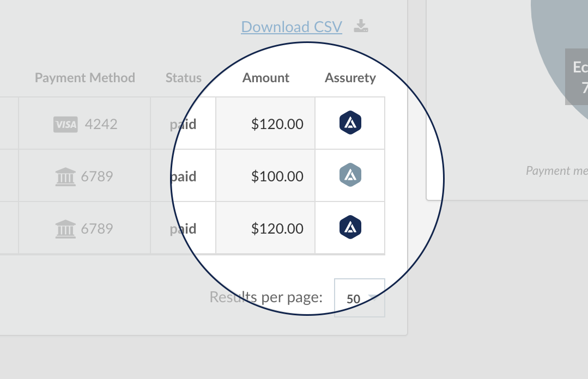Click the paid status in the Visa 4242 row
The height and width of the screenshot is (379, 588).
pos(183,125)
